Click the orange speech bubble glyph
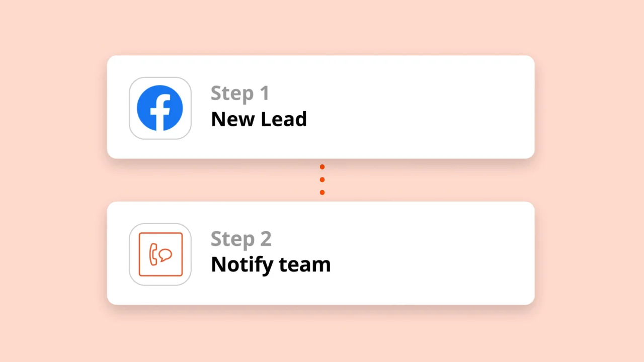Screen dimensions: 644x362 click(166, 255)
